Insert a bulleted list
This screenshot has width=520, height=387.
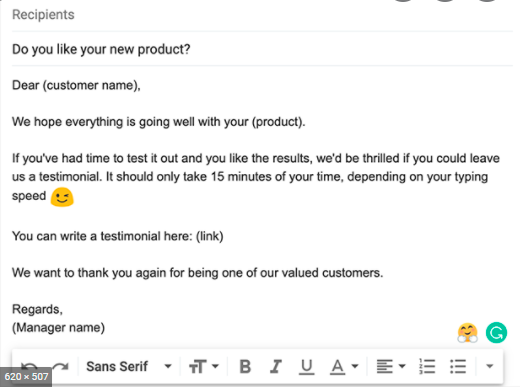point(458,366)
